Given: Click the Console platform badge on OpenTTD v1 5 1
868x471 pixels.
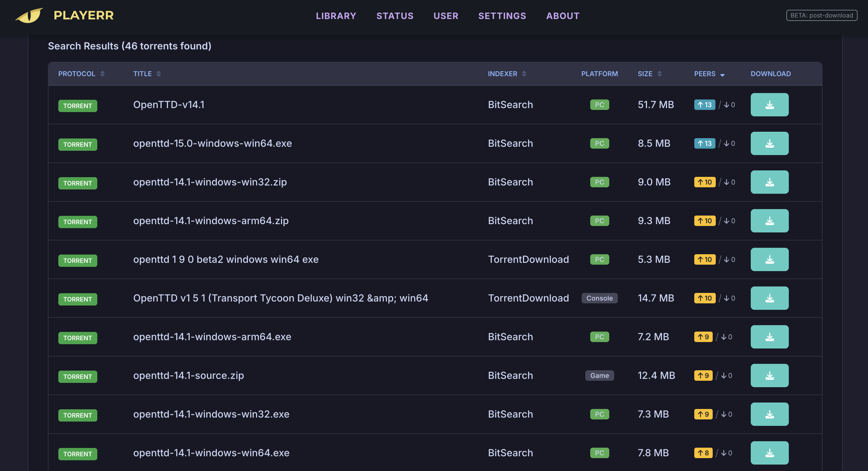Looking at the screenshot, I should tap(599, 298).
